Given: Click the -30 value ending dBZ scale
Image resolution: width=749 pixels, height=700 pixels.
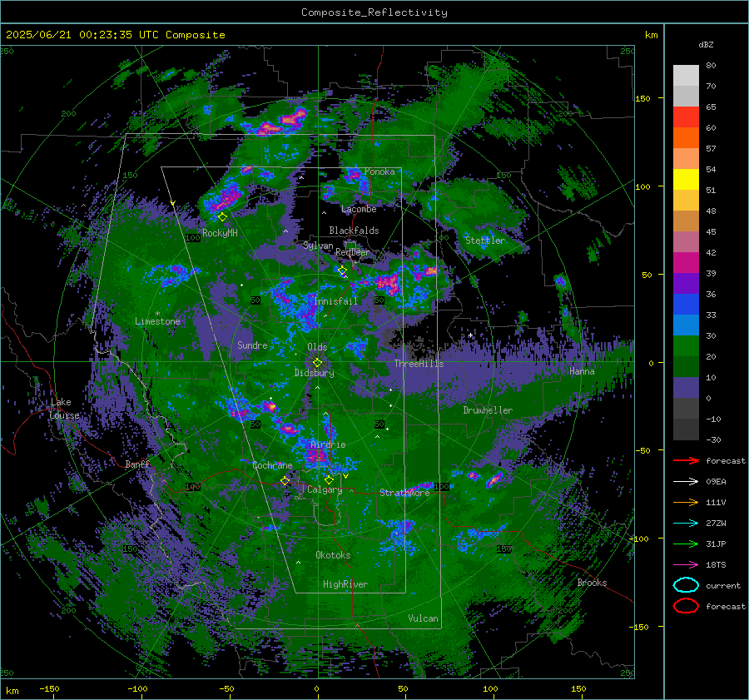Looking at the screenshot, I should pyautogui.click(x=713, y=440).
